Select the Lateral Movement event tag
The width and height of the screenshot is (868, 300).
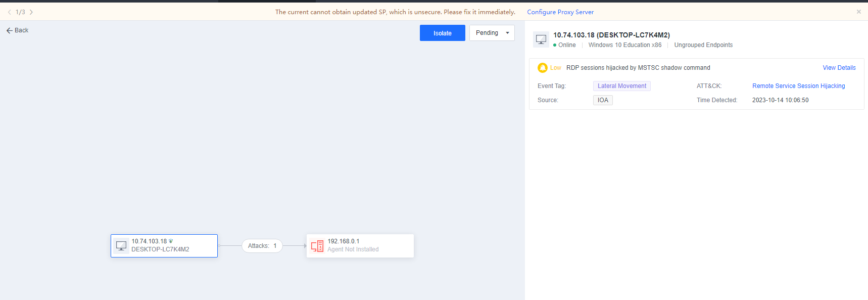tap(621, 86)
